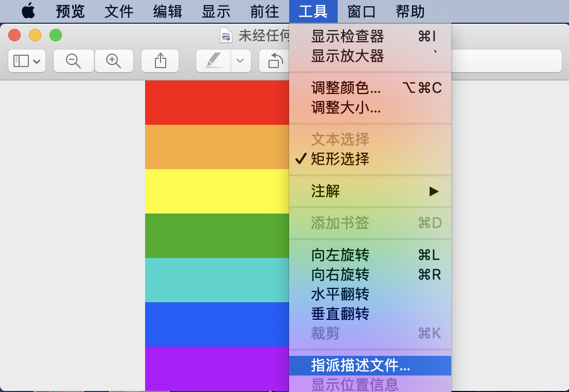Click the search field in toolbar
Viewport: 569px width, 392px height.
coord(506,61)
